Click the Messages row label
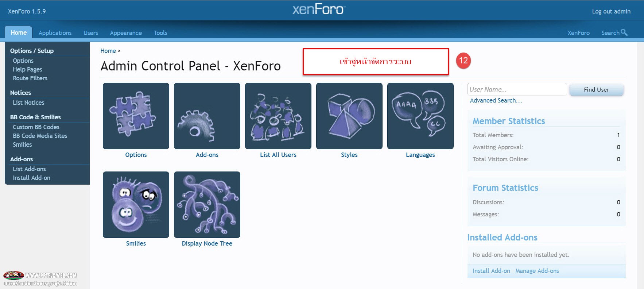This screenshot has height=289, width=644. click(486, 214)
